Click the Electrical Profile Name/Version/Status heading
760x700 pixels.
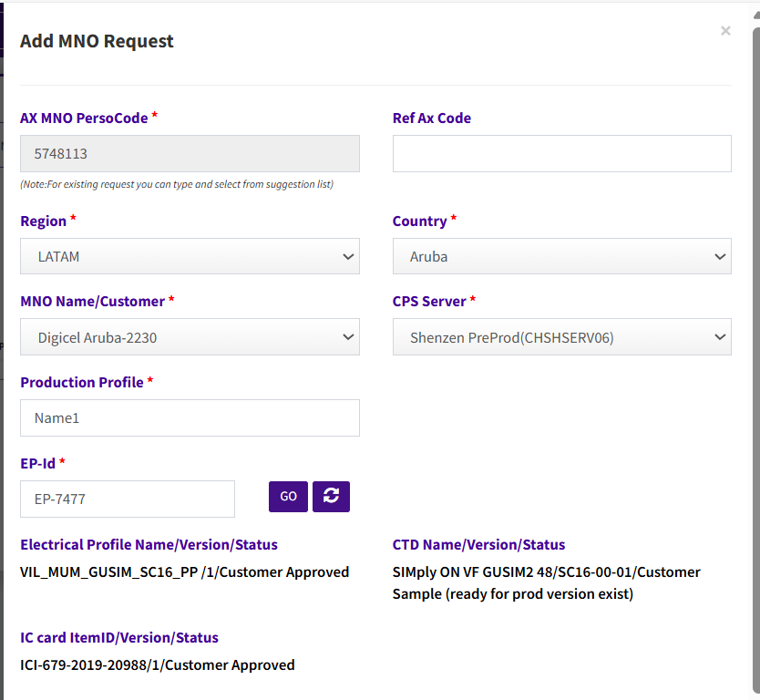point(149,544)
